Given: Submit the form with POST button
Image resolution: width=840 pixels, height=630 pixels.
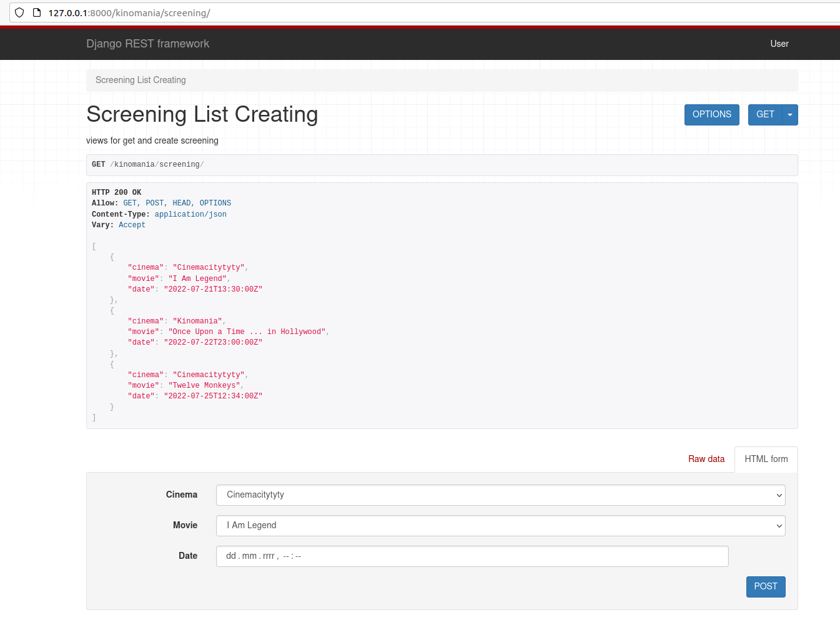Looking at the screenshot, I should pyautogui.click(x=766, y=587).
